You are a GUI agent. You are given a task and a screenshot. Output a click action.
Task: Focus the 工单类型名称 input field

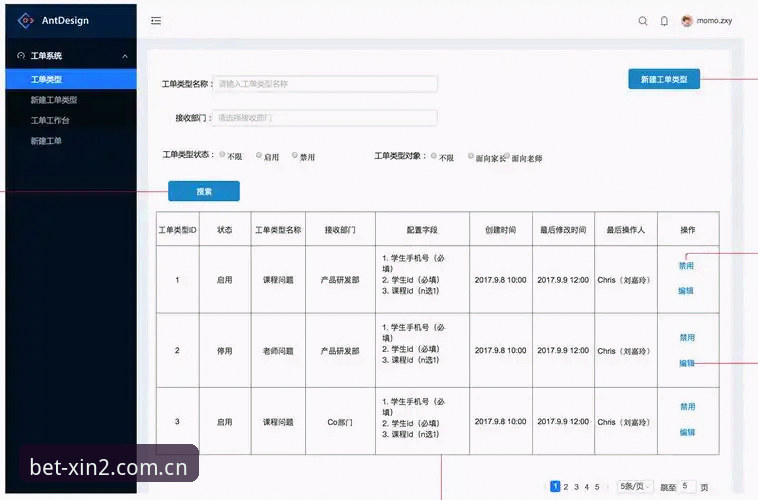point(325,84)
